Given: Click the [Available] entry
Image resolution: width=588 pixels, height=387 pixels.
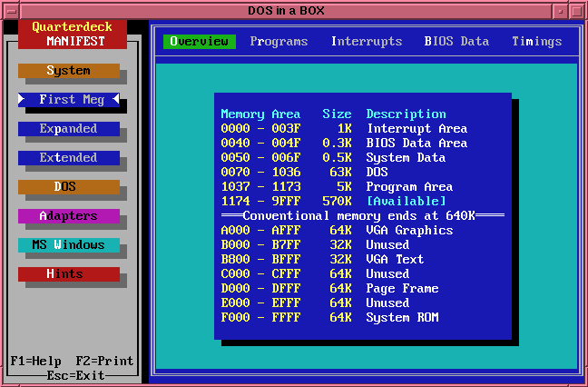Looking at the screenshot, I should pos(407,201).
